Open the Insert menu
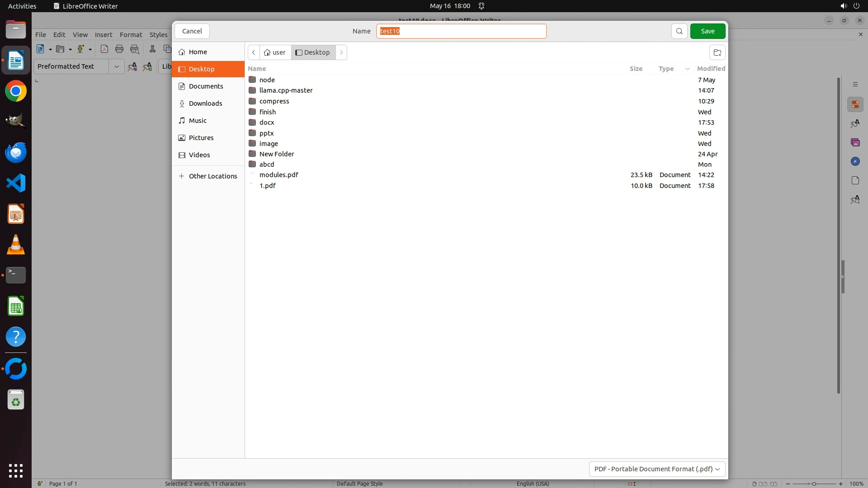This screenshot has width=868, height=488. (103, 35)
